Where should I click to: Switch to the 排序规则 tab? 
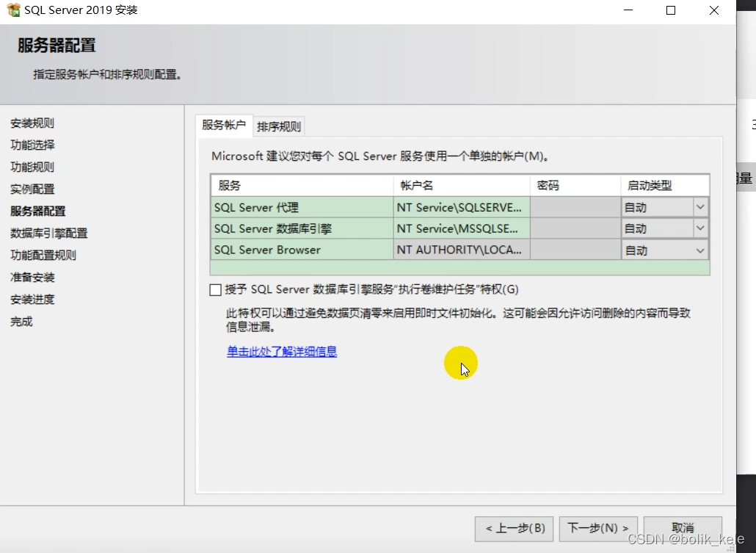(279, 126)
